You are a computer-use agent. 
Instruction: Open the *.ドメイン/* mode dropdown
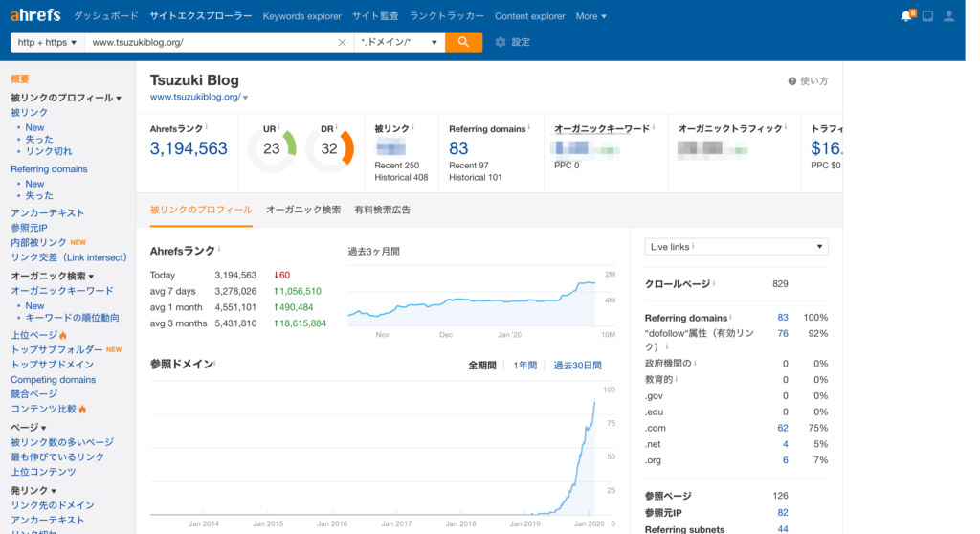click(399, 42)
